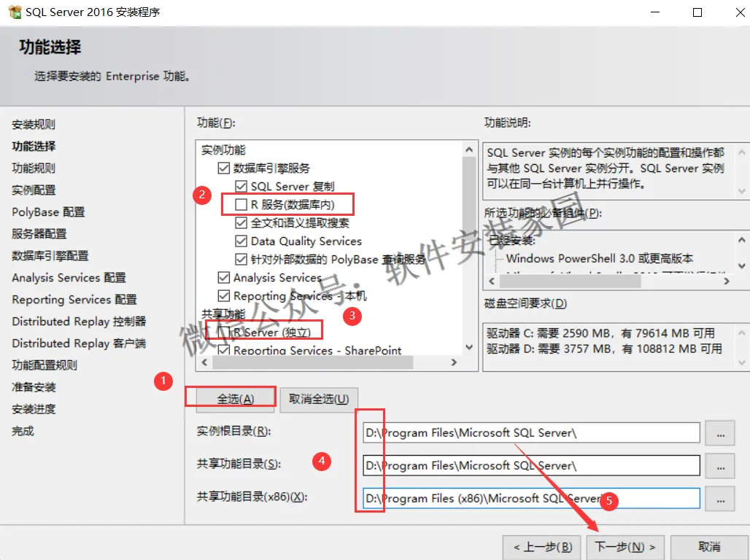Select Reporting Services 配置 sidebar step
Screen dimensions: 750x560
point(74,300)
